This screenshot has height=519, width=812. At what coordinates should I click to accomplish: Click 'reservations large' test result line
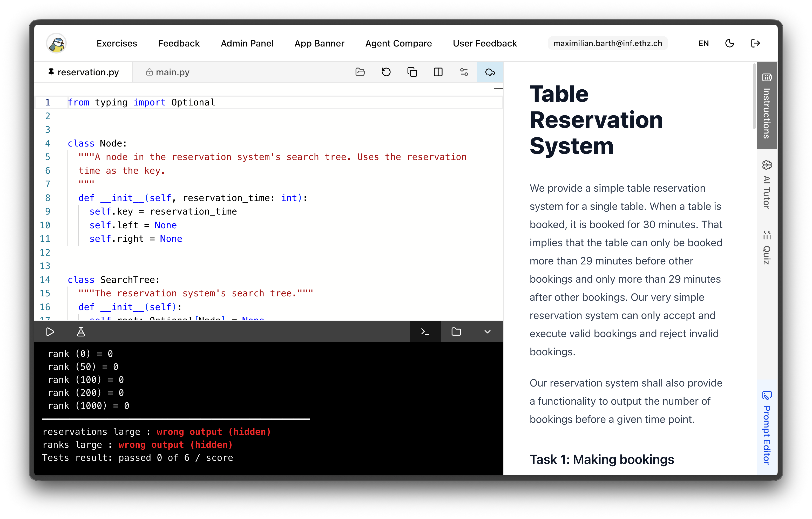pyautogui.click(x=157, y=432)
